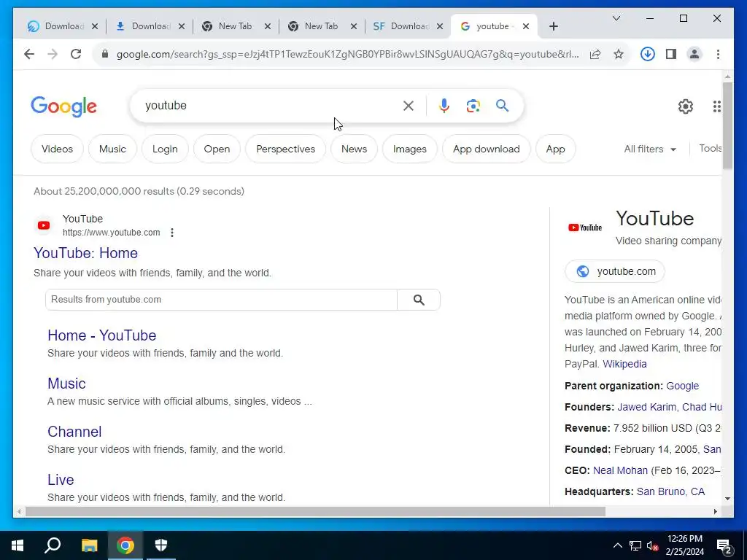This screenshot has width=747, height=560.
Task: Filter results by Videos chip
Action: (x=57, y=149)
